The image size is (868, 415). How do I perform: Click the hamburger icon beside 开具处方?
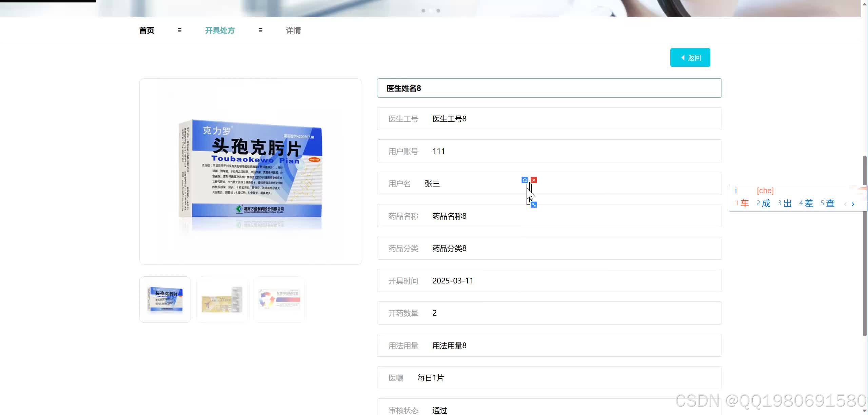coord(260,30)
